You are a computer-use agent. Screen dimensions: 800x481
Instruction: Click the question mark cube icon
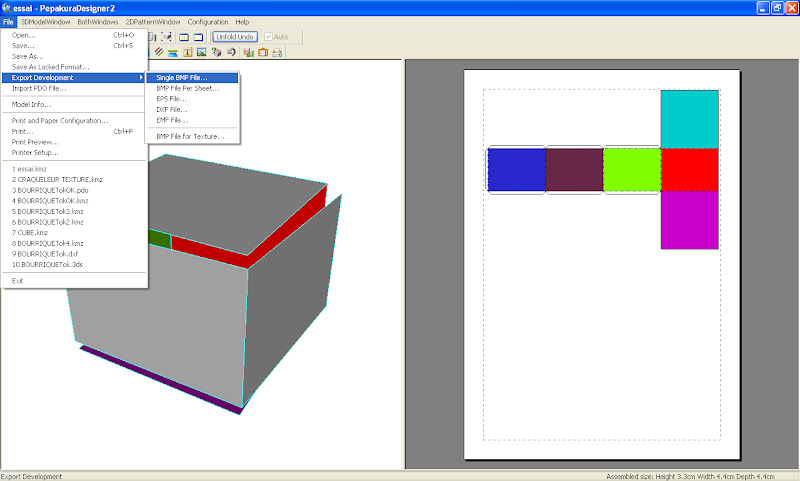pos(216,52)
